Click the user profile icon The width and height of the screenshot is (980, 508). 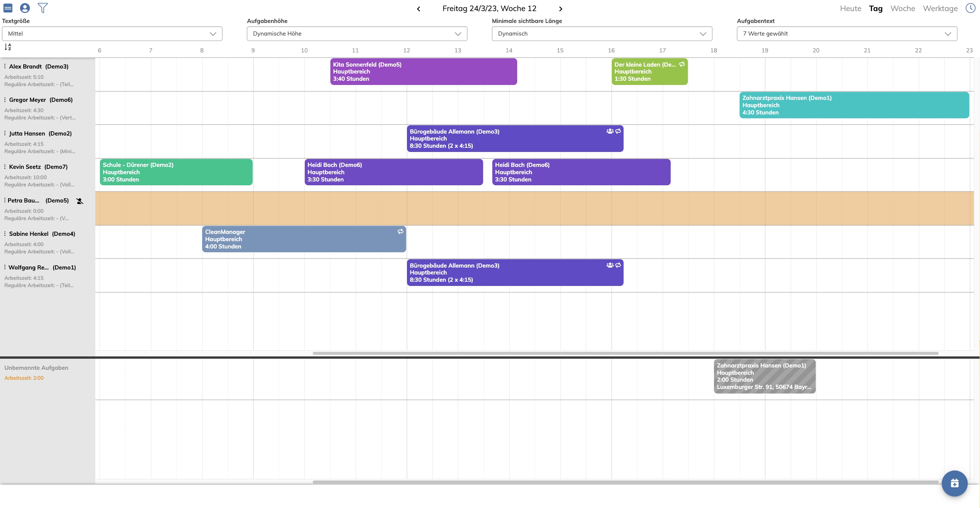(x=25, y=8)
